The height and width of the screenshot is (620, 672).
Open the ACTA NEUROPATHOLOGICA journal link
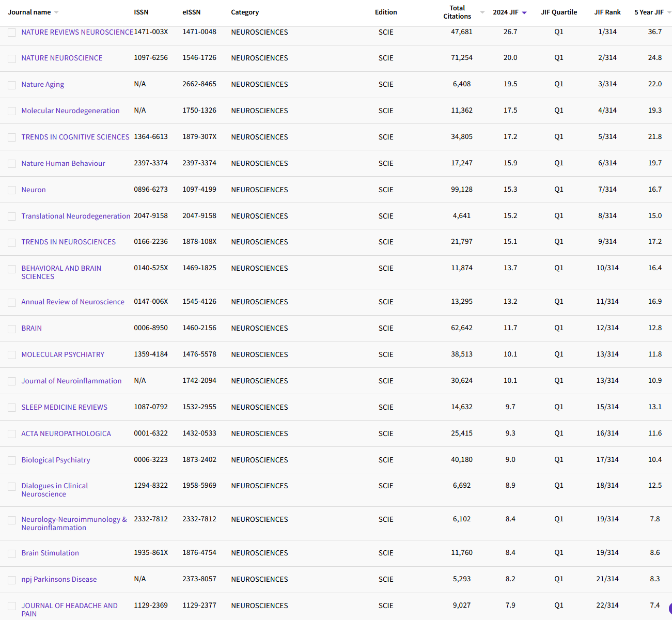point(66,433)
